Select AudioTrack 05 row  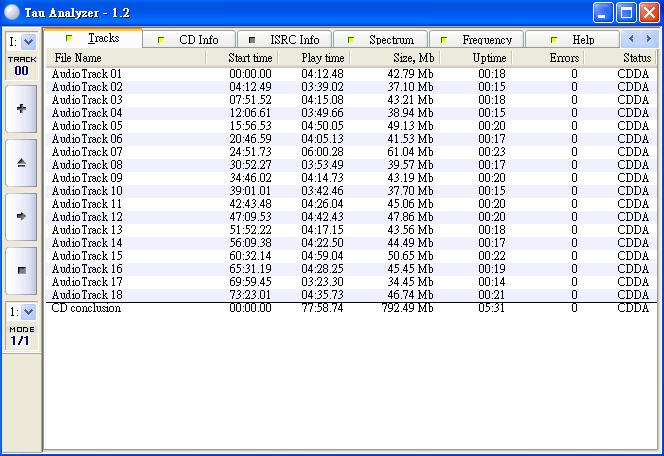coord(351,126)
